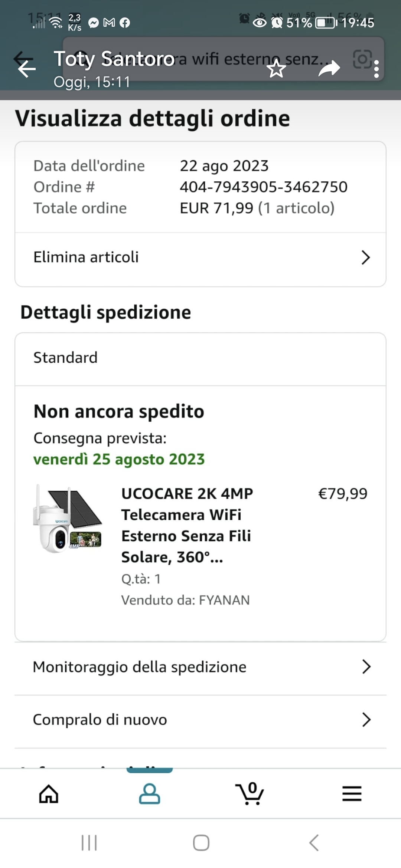Open the account profile tab

pyautogui.click(x=149, y=794)
